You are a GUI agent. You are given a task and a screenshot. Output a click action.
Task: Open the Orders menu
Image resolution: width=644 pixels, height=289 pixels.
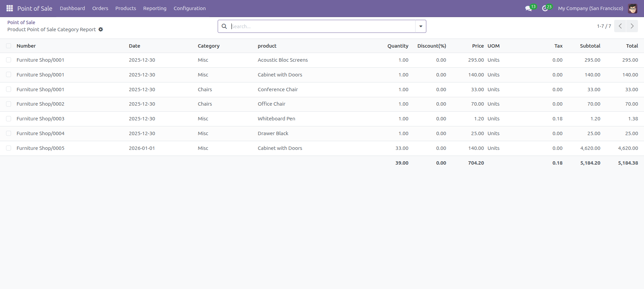(x=100, y=8)
